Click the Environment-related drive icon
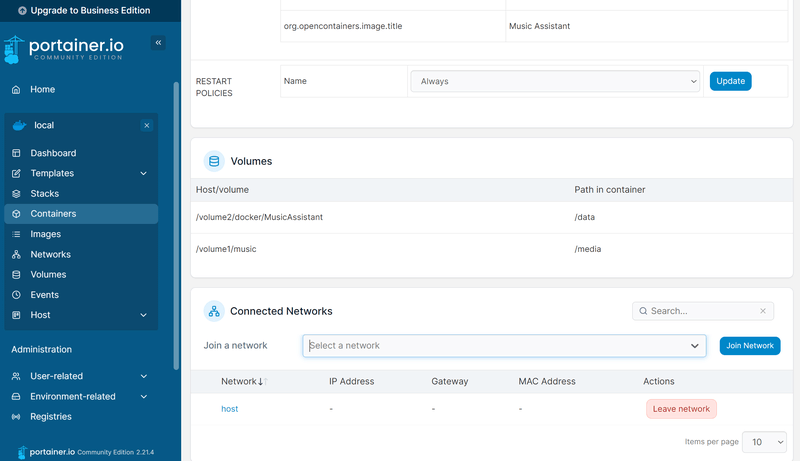This screenshot has height=461, width=800. coord(16,396)
